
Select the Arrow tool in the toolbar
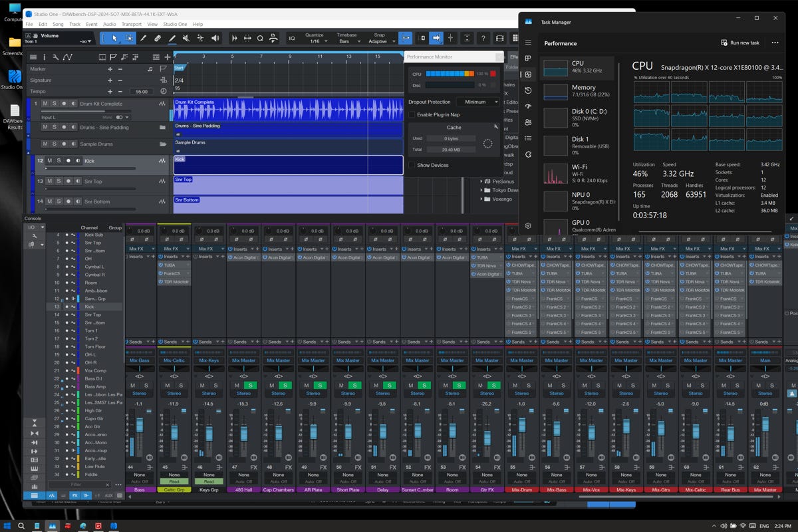click(114, 38)
